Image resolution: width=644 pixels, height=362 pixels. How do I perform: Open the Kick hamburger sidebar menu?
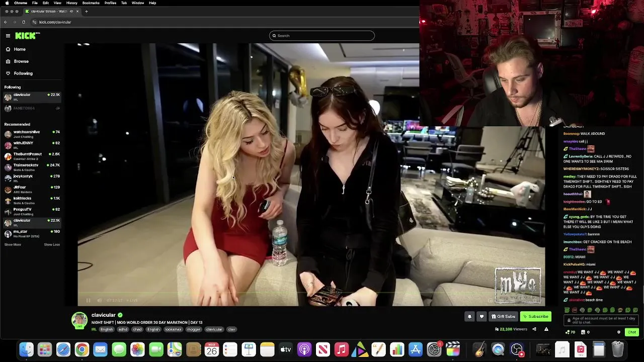8,36
